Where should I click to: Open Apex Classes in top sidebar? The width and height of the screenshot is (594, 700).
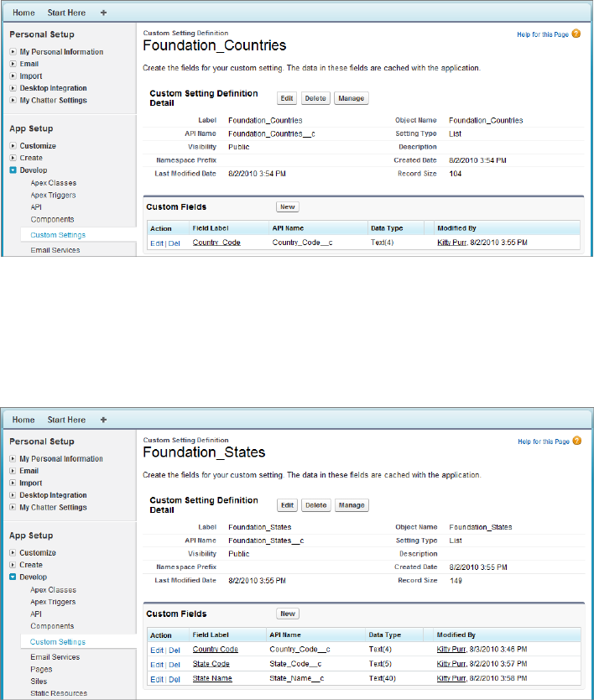53,183
